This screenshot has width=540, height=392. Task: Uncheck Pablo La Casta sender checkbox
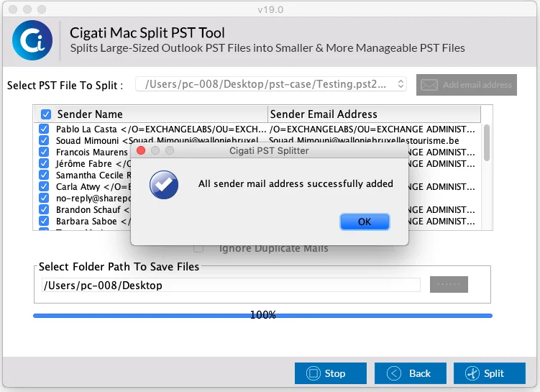[x=44, y=129]
